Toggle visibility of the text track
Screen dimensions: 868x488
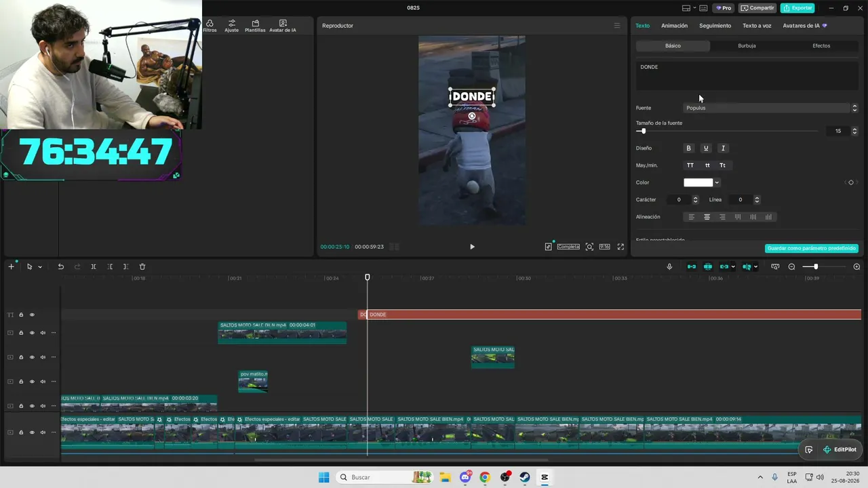point(32,314)
